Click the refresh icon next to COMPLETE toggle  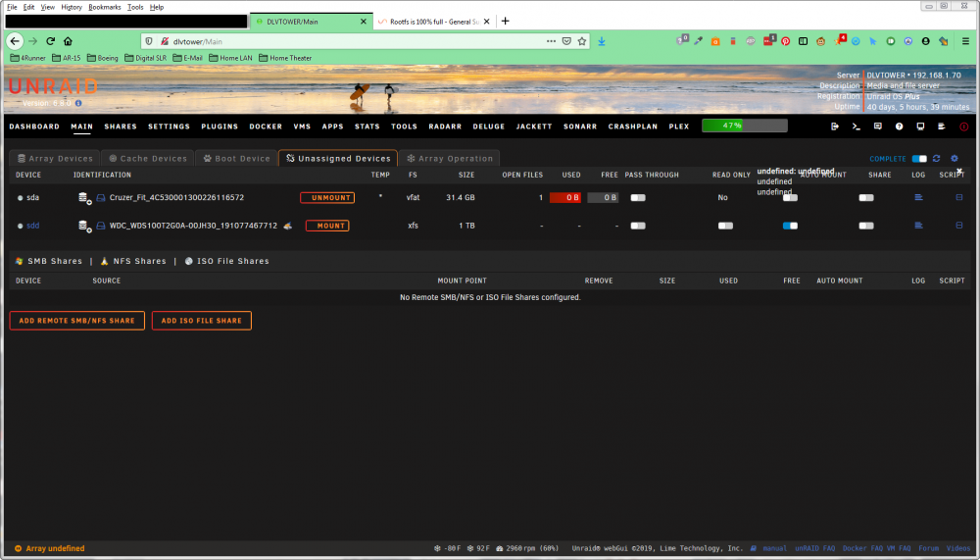[x=936, y=158]
